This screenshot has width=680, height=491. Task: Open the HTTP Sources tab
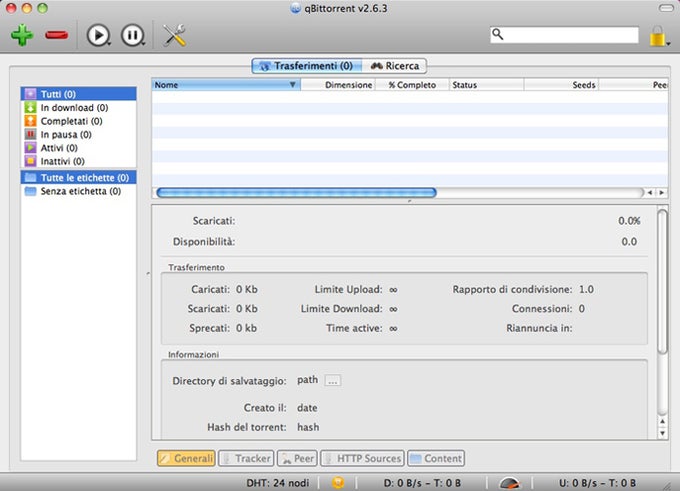click(363, 458)
